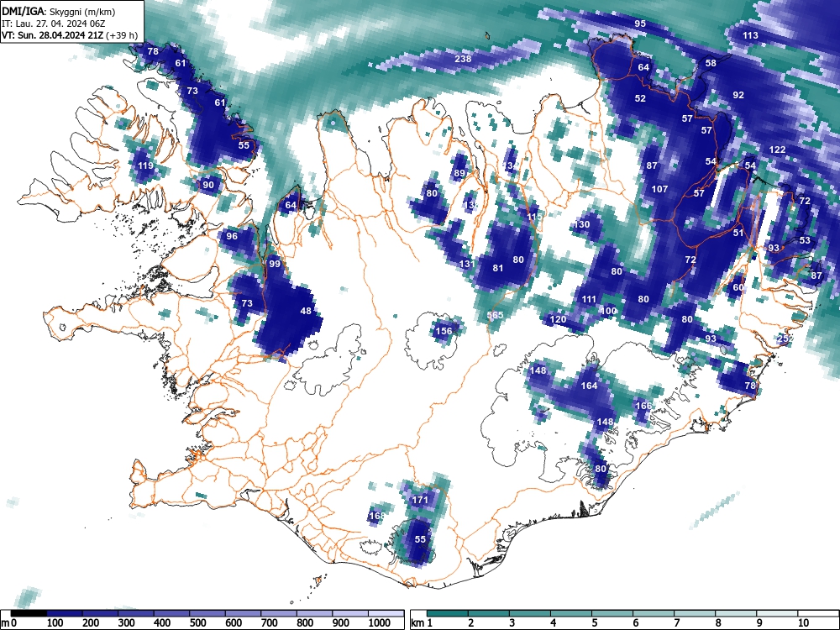Click the visibility value 89 on the map
The image size is (840, 630).
coord(459,173)
